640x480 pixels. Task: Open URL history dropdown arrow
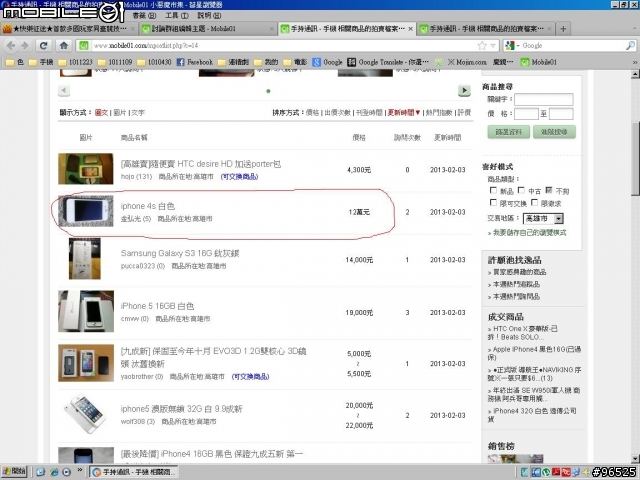(493, 45)
